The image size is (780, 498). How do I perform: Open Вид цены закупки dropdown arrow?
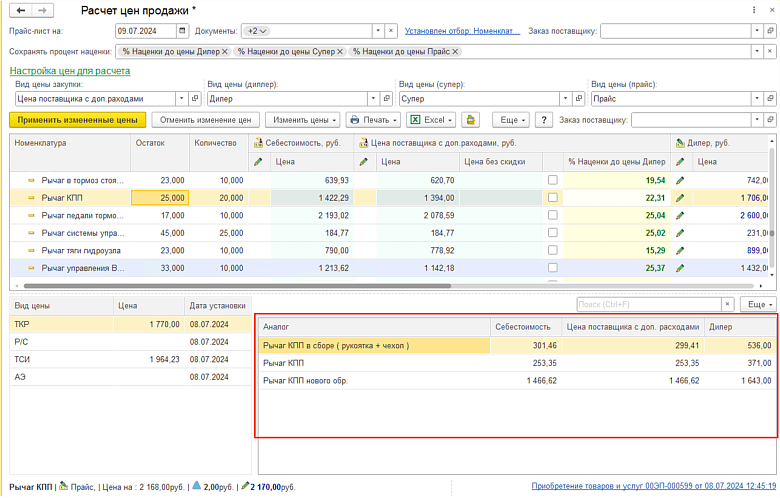pyautogui.click(x=182, y=99)
